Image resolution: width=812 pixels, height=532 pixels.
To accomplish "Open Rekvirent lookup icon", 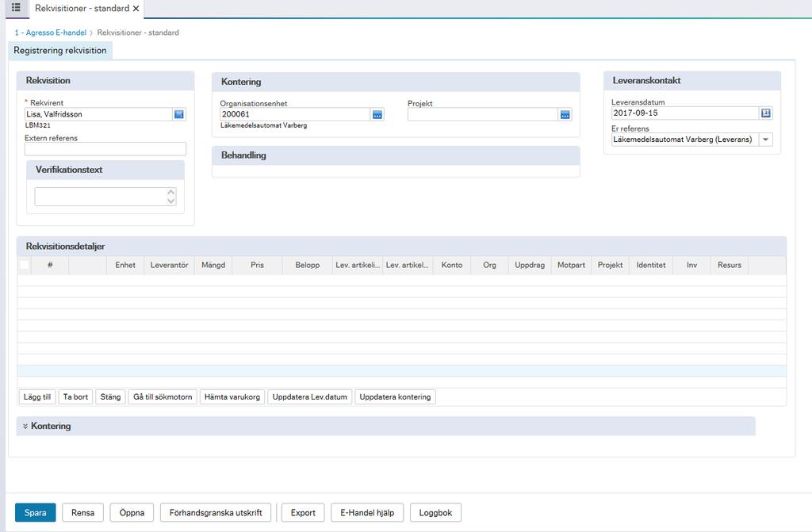I will coord(179,114).
